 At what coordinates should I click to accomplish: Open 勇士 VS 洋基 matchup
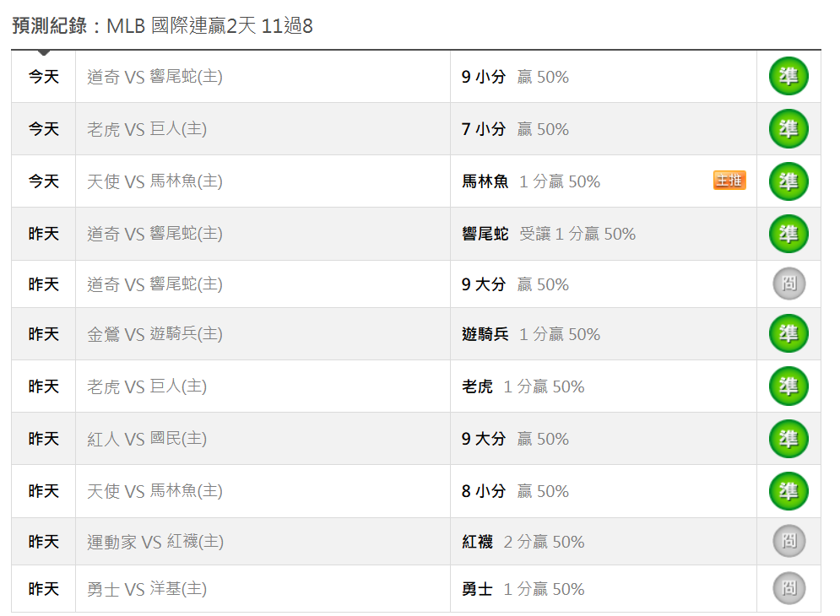tap(147, 589)
